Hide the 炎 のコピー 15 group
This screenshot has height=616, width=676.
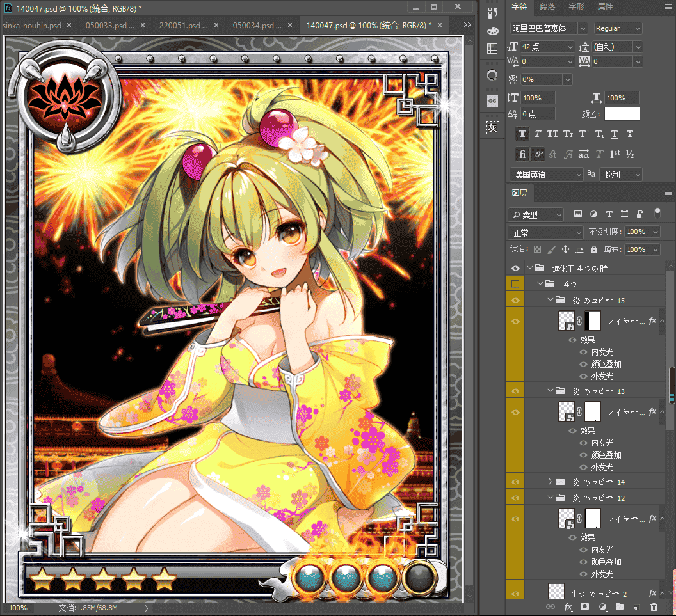(x=515, y=300)
